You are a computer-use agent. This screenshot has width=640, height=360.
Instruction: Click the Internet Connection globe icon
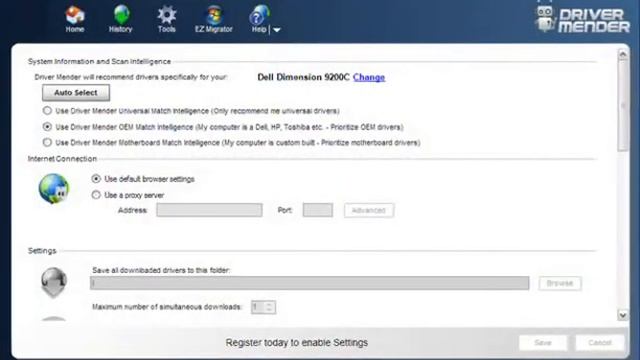pyautogui.click(x=53, y=189)
